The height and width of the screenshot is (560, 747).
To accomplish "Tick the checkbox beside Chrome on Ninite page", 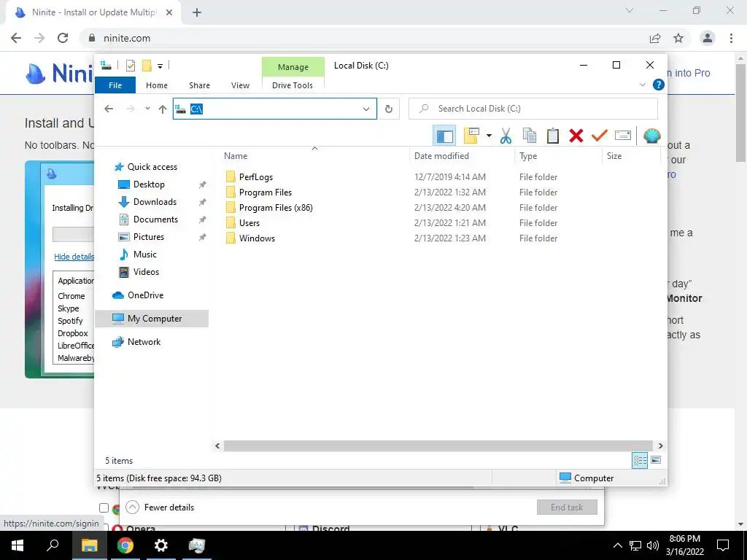I will coord(104,507).
